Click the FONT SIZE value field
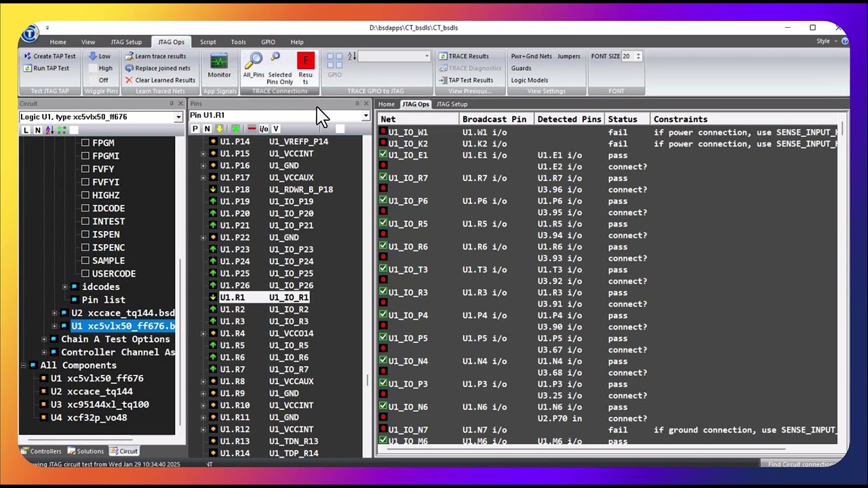 627,56
